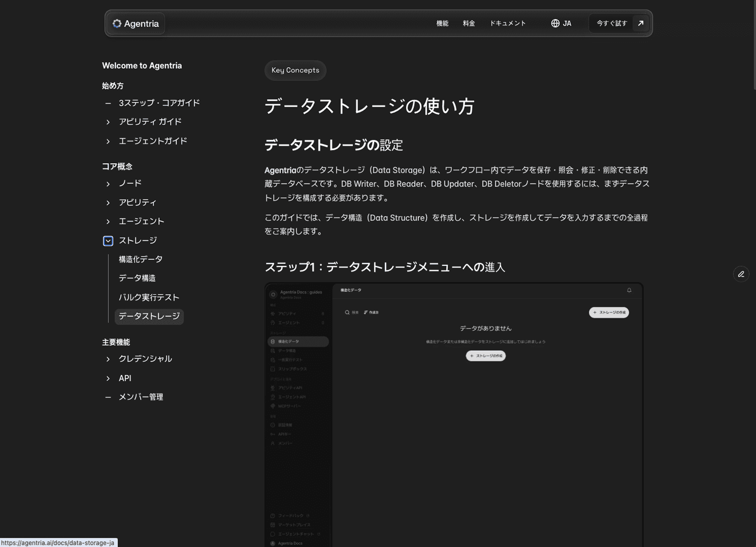The image size is (756, 547).
Task: Click the データストレージの設定 heading
Action: 334,146
